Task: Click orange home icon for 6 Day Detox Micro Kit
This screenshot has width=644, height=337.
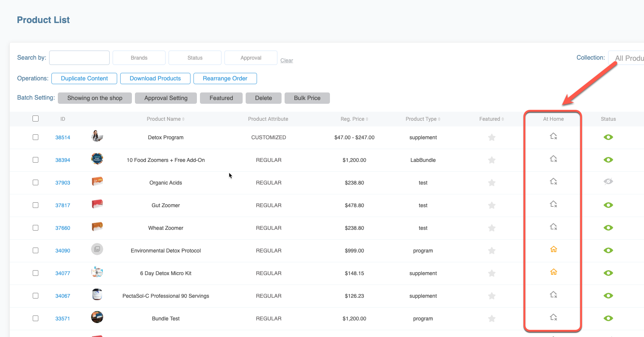Action: tap(553, 272)
